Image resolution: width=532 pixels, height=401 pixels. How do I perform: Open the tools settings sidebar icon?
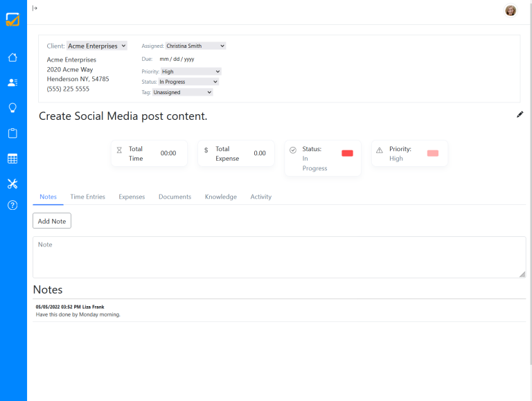[12, 184]
